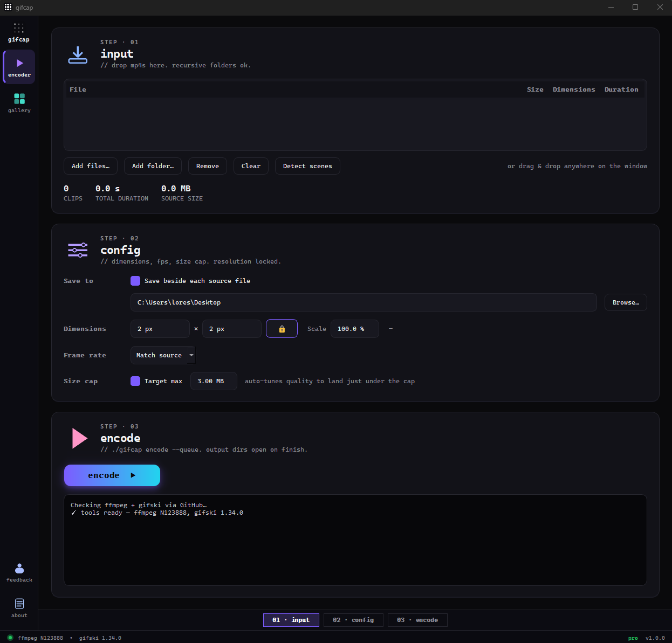Viewport: 672px width, 643px height.
Task: Maximize the gifcap window
Action: 635,7
